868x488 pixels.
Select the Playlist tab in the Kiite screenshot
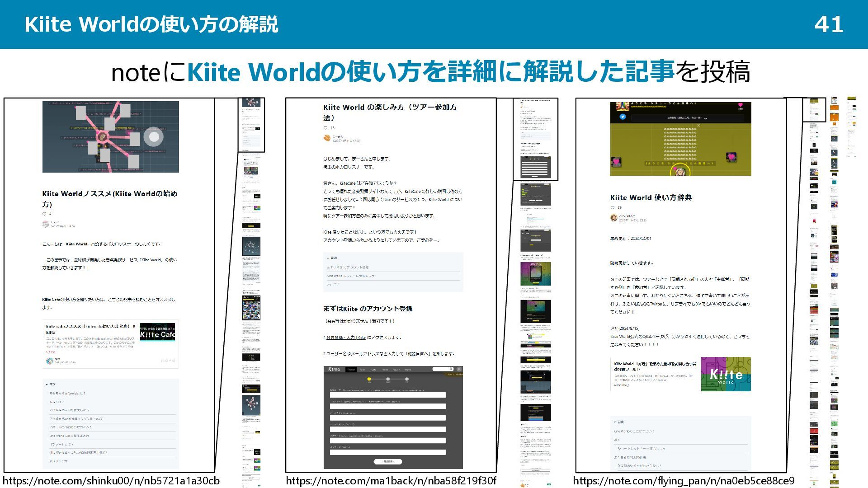click(x=351, y=370)
